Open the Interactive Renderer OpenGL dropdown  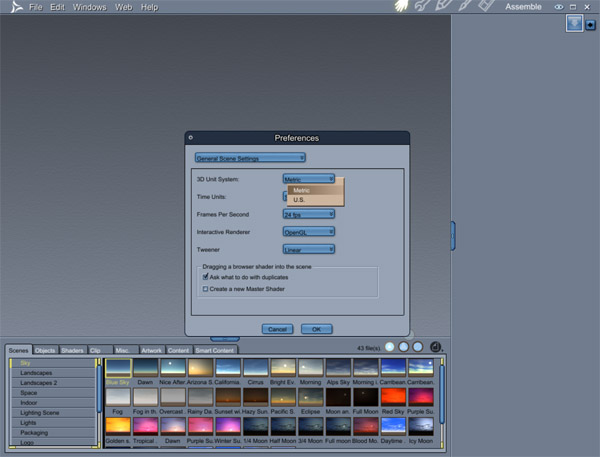click(309, 232)
